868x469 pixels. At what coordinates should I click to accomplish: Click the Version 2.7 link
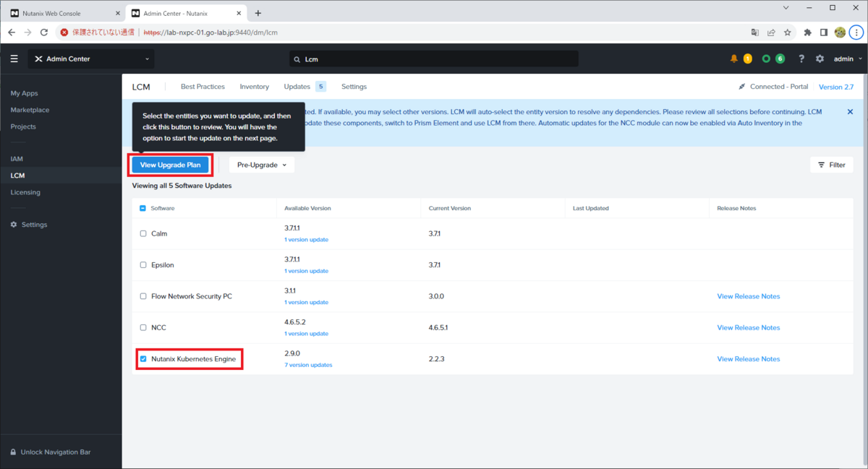836,87
